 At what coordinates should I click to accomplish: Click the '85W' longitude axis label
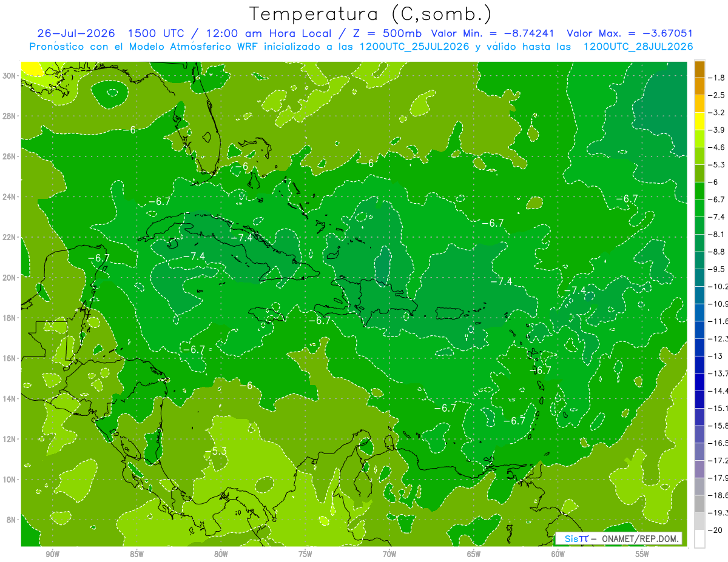click(137, 554)
